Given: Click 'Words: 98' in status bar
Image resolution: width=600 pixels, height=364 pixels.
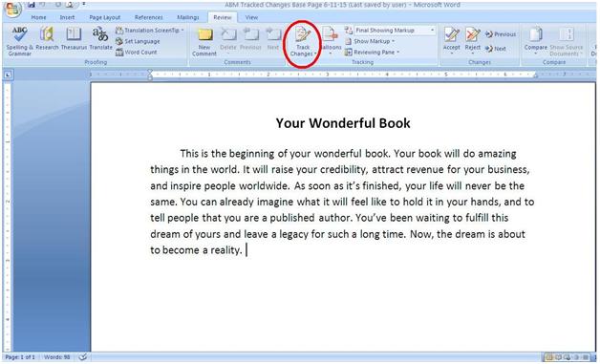Looking at the screenshot, I should pyautogui.click(x=56, y=357).
